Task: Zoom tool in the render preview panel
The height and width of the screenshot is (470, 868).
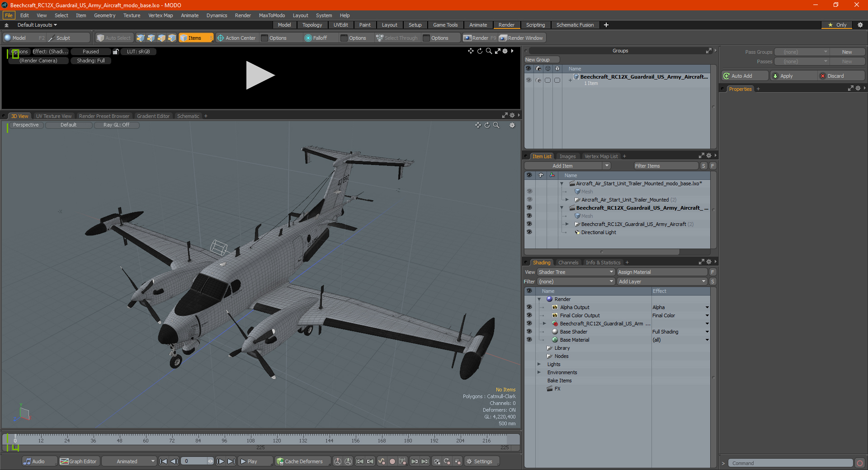Action: (489, 51)
